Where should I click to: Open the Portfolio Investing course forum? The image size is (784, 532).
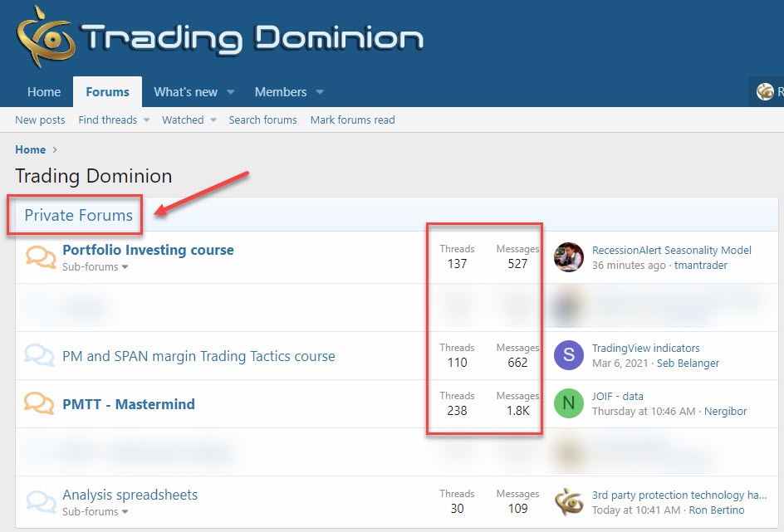[148, 250]
